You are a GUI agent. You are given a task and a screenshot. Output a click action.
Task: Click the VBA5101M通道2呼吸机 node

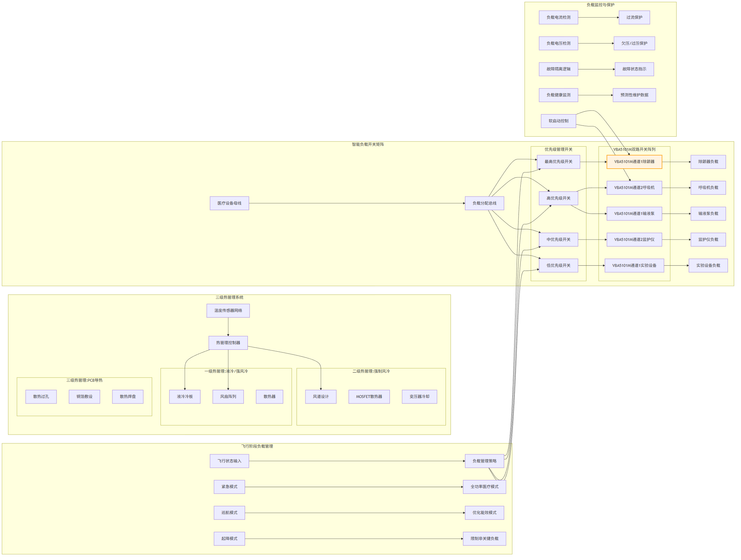(634, 188)
